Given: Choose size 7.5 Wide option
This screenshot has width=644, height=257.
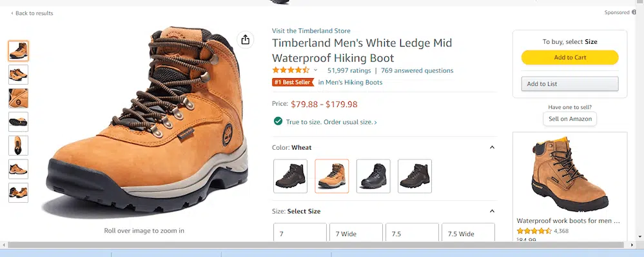Looking at the screenshot, I should click(x=468, y=233).
